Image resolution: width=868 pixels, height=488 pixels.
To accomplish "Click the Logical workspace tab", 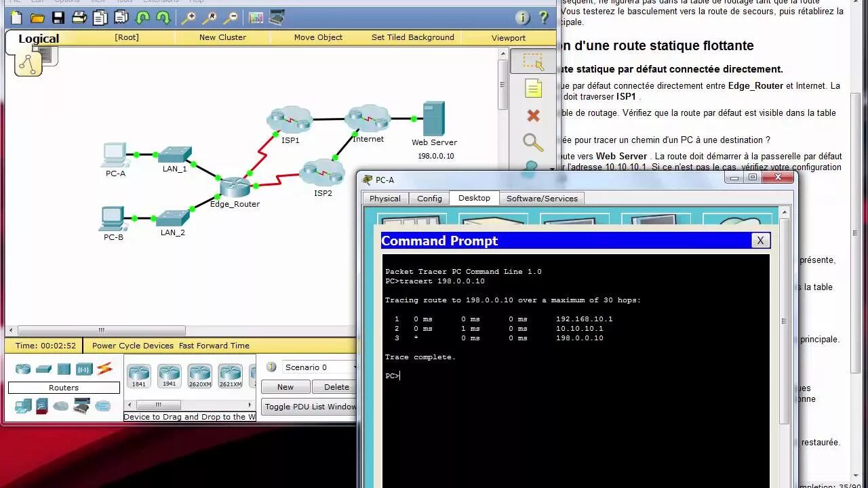I will tap(39, 39).
